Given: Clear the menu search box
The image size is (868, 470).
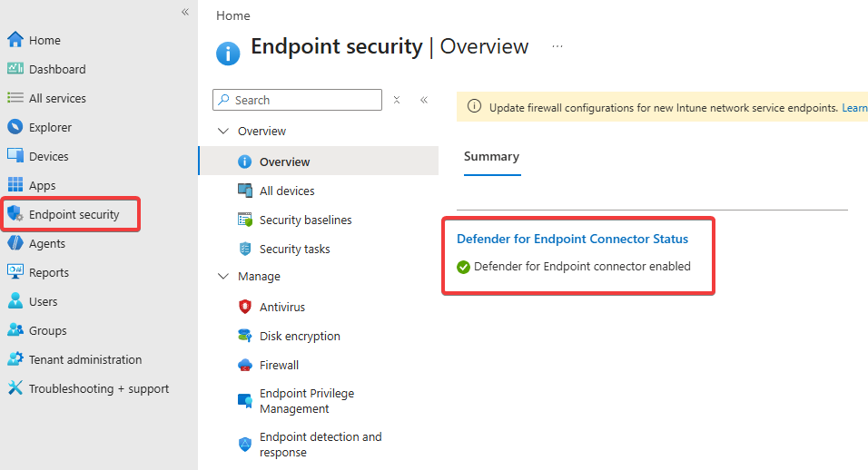Looking at the screenshot, I should [x=397, y=100].
